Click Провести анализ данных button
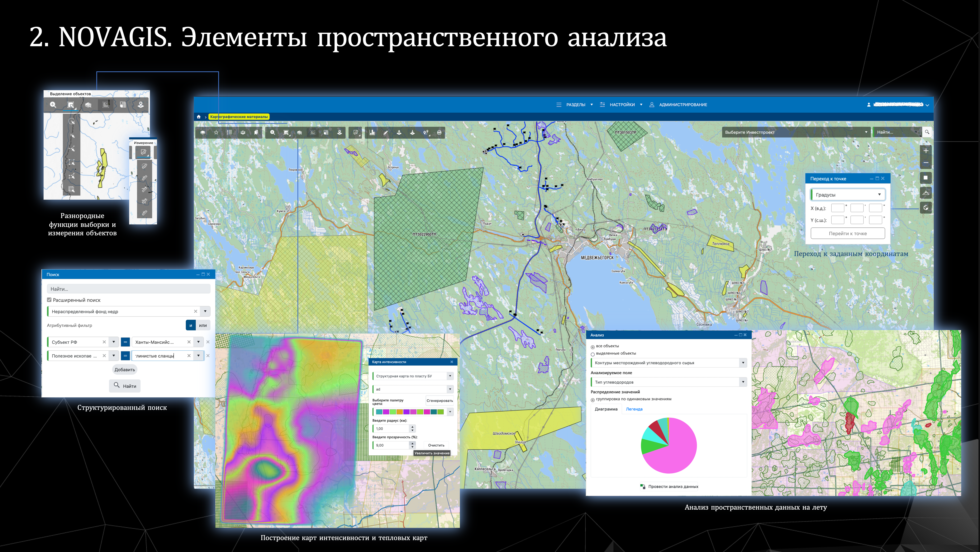Viewport: 980px width, 552px height. coord(669,487)
